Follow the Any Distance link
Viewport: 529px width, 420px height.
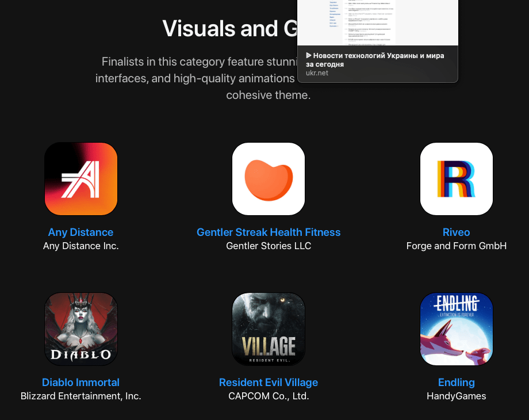[80, 232]
